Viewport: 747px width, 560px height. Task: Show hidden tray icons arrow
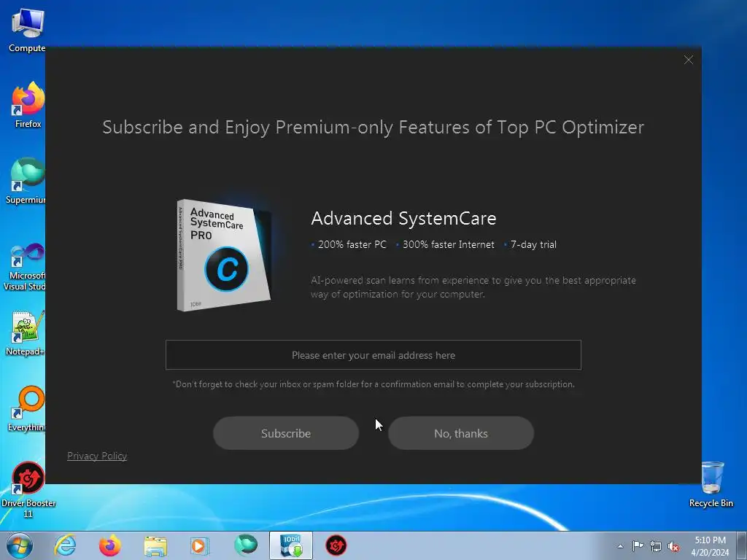620,546
